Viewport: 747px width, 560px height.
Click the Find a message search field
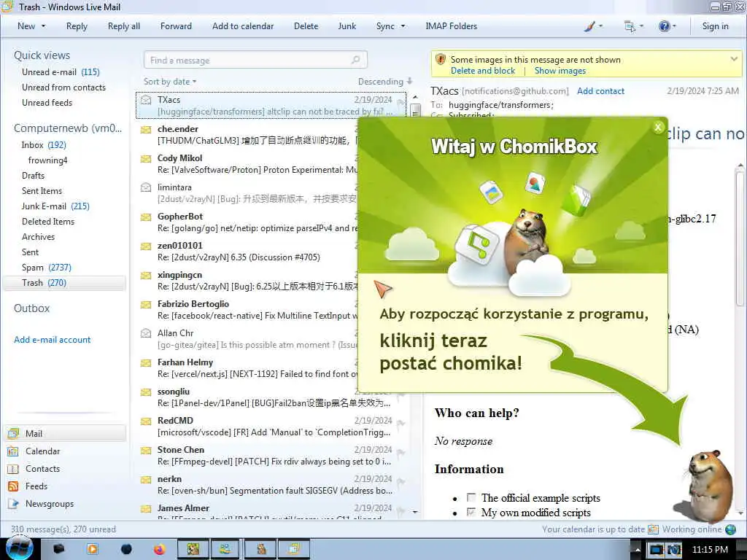tap(255, 60)
